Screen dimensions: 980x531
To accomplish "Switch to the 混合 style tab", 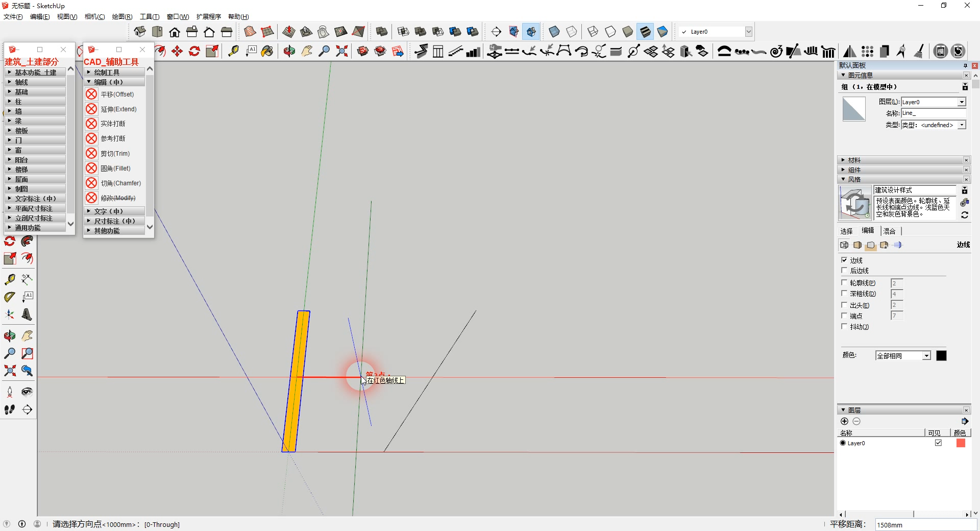I will [889, 231].
